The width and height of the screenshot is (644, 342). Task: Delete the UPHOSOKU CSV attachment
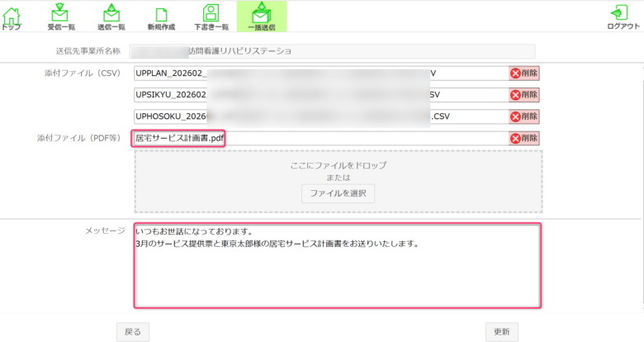[x=524, y=116]
